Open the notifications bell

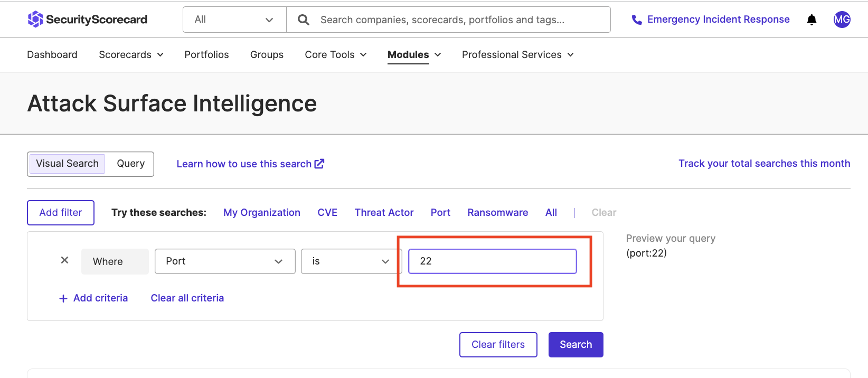point(812,20)
